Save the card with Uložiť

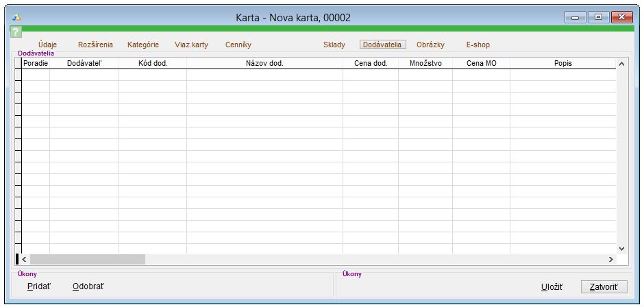click(552, 286)
